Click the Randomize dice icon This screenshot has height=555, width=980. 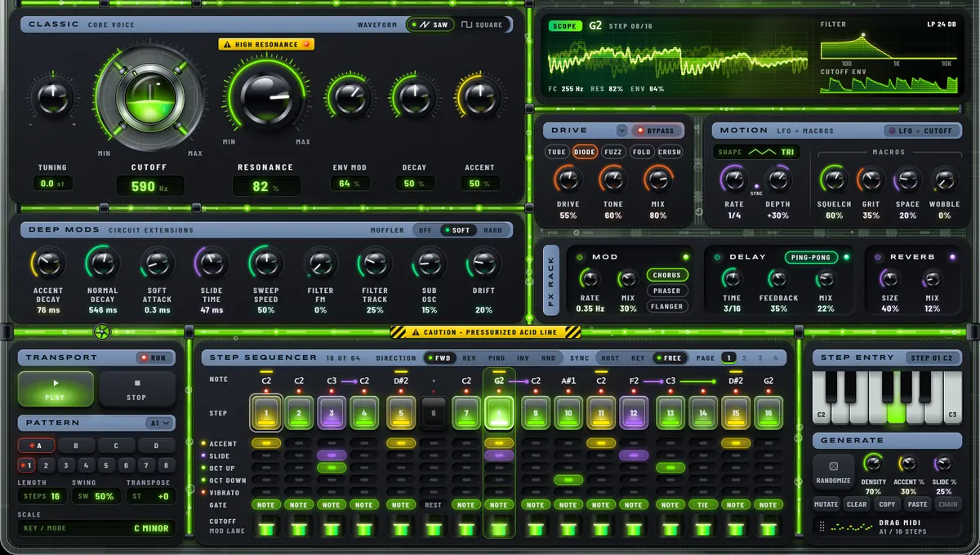833,466
